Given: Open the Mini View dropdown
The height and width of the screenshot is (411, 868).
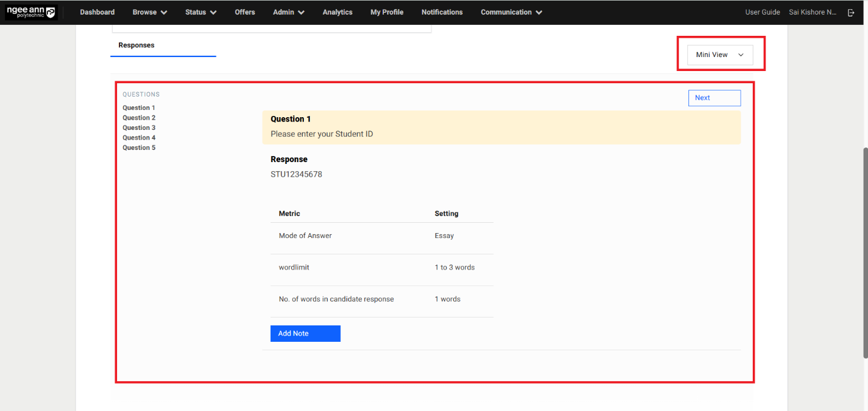Looking at the screenshot, I should (720, 55).
